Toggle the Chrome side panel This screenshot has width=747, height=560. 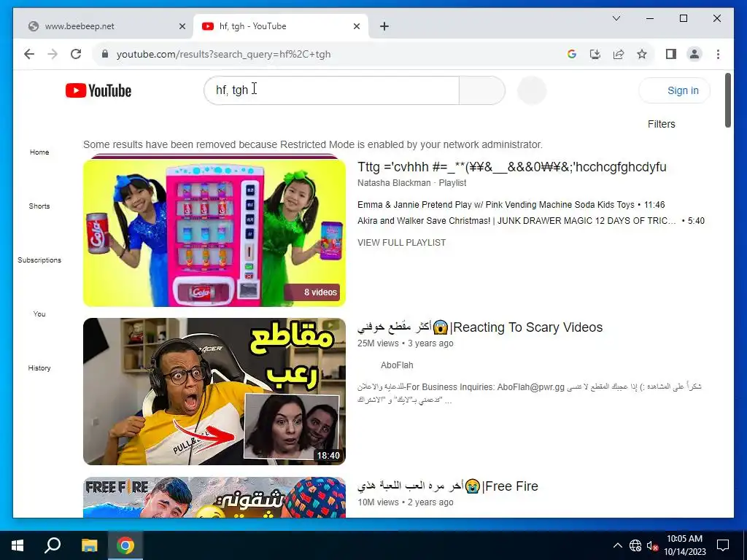(671, 54)
